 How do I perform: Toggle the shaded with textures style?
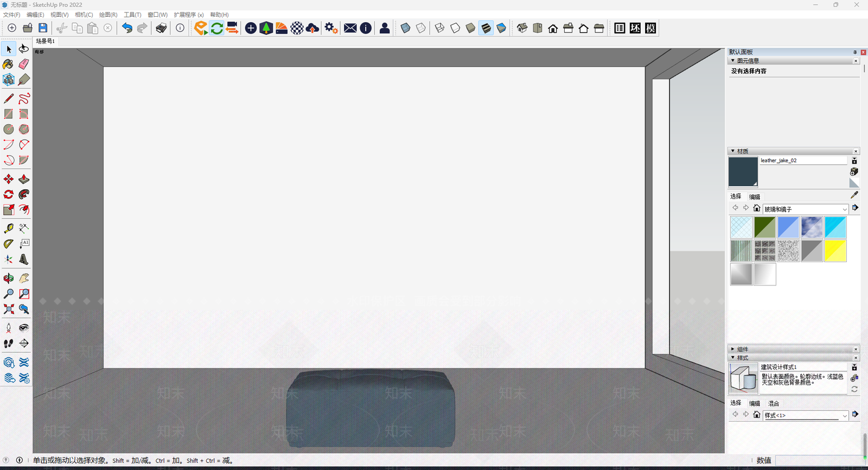coord(486,28)
